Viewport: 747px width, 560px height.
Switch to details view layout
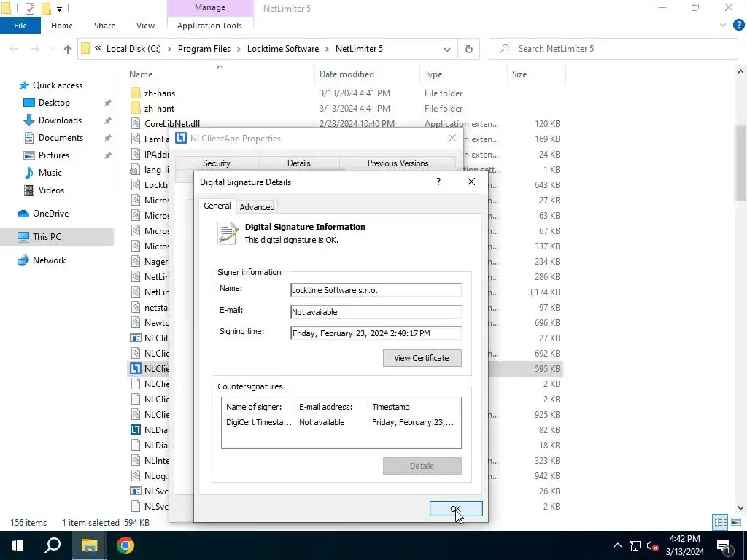[720, 522]
